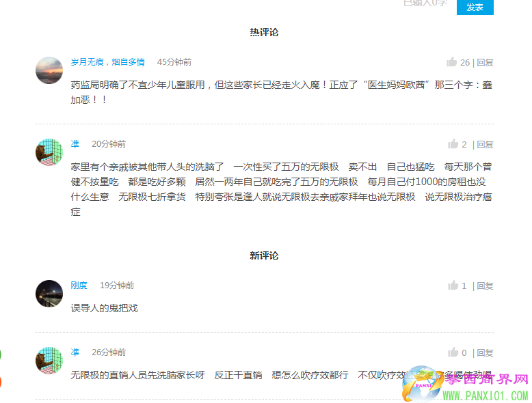Click 回复 on 准's 26分钟前 comment
The image size is (532, 403).
(485, 352)
